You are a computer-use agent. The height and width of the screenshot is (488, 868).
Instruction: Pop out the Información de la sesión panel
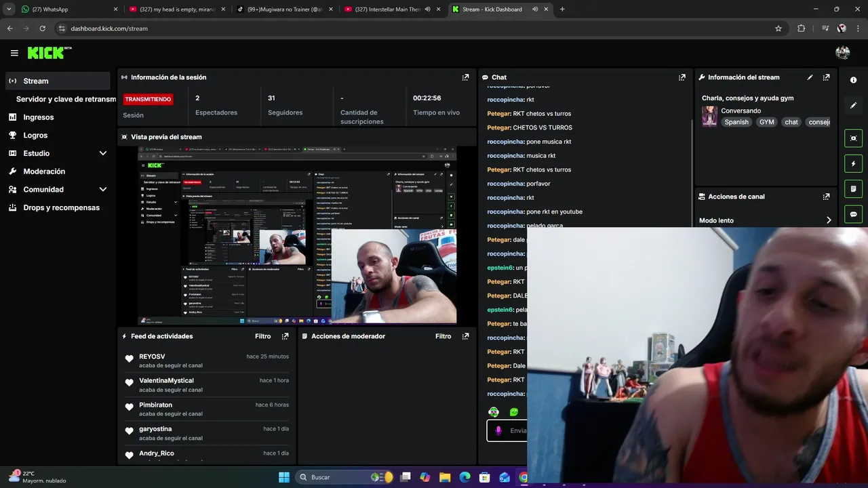(465, 77)
